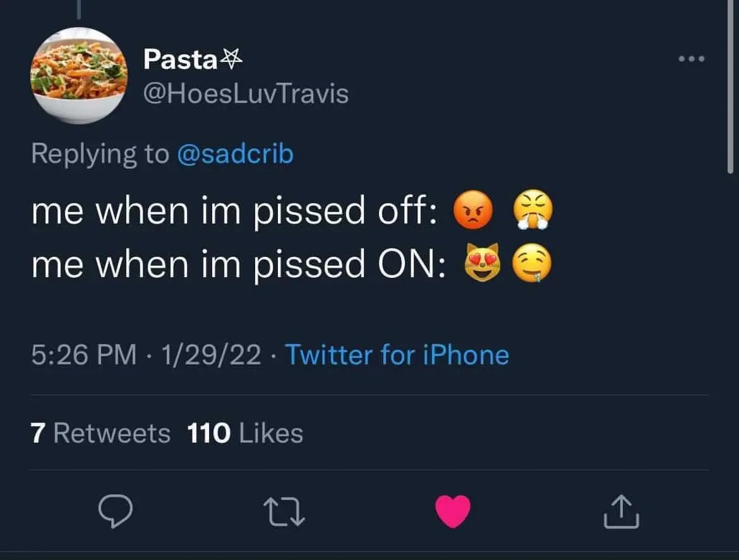Tap the share upload icon
The height and width of the screenshot is (560, 739).
(x=622, y=513)
